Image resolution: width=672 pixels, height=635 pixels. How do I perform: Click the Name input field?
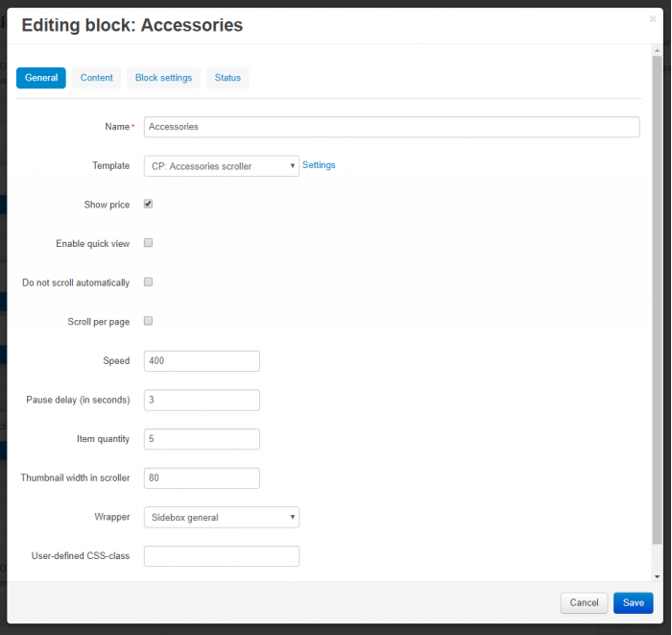[392, 127]
